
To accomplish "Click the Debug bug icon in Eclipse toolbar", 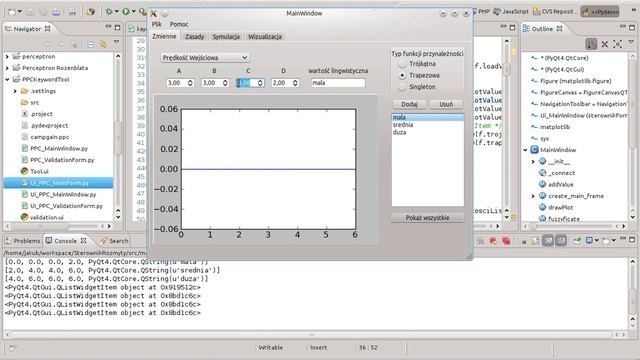I will tap(109, 12).
